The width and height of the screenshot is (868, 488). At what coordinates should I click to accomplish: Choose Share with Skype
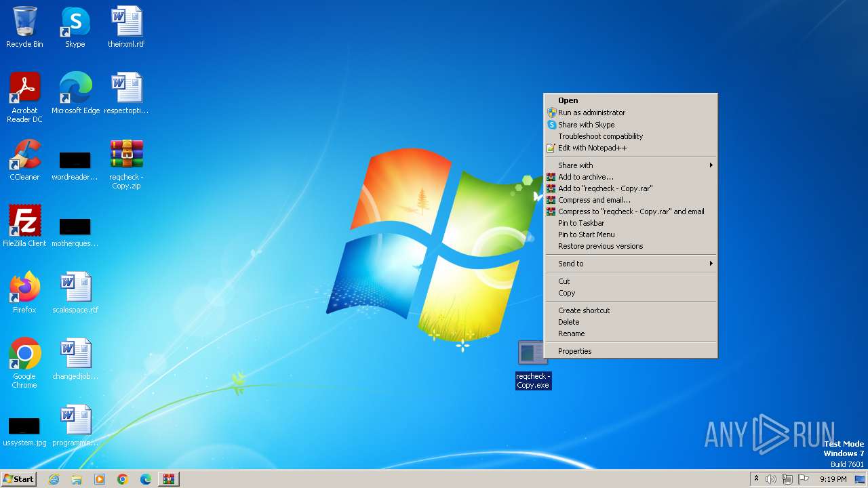(x=631, y=125)
